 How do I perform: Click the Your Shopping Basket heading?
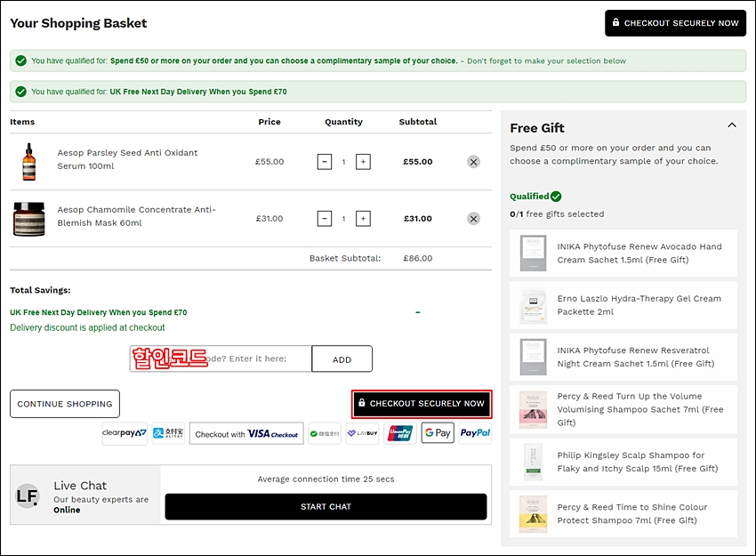(78, 23)
